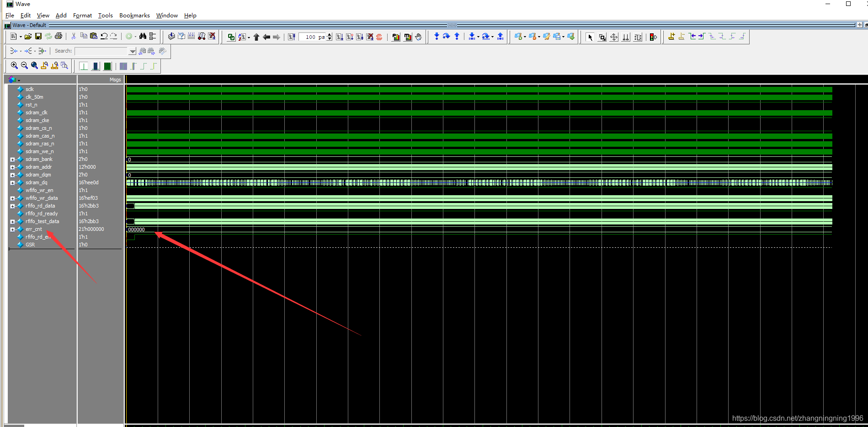Expand the rfifo_rd_data bus

pyautogui.click(x=13, y=206)
